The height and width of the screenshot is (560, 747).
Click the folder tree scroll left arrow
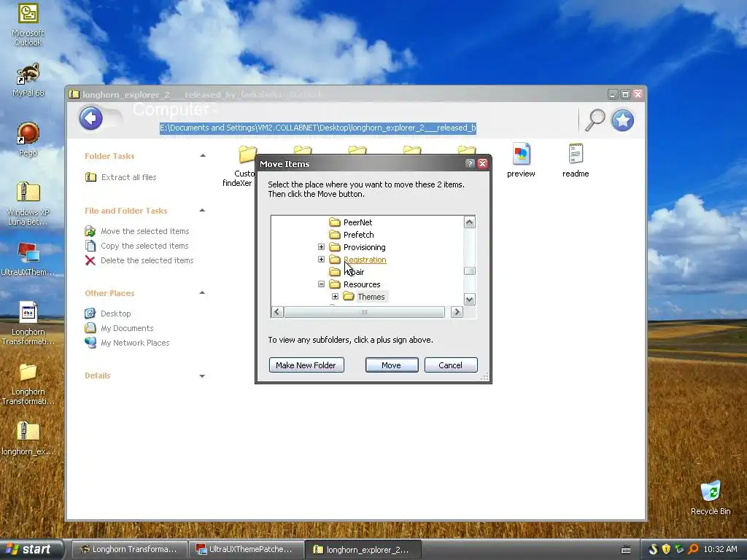(x=277, y=312)
